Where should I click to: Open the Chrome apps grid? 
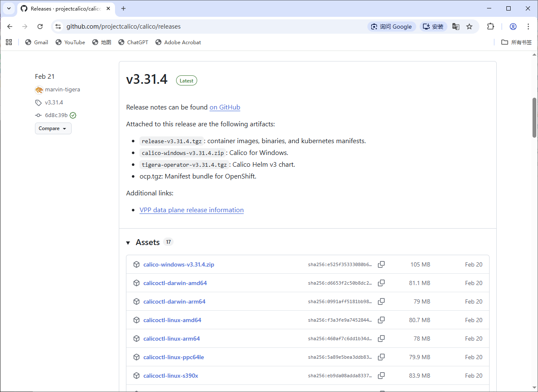(9, 42)
